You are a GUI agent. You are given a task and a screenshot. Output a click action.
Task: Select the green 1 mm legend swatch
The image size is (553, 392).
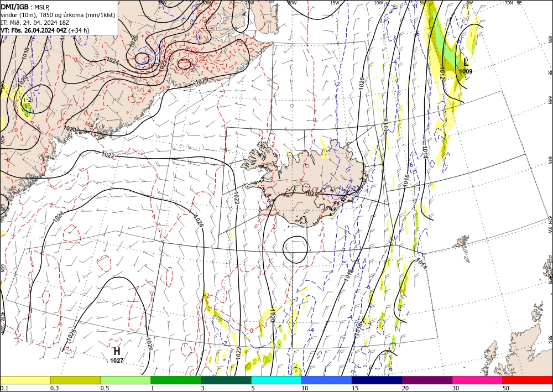pyautogui.click(x=176, y=380)
